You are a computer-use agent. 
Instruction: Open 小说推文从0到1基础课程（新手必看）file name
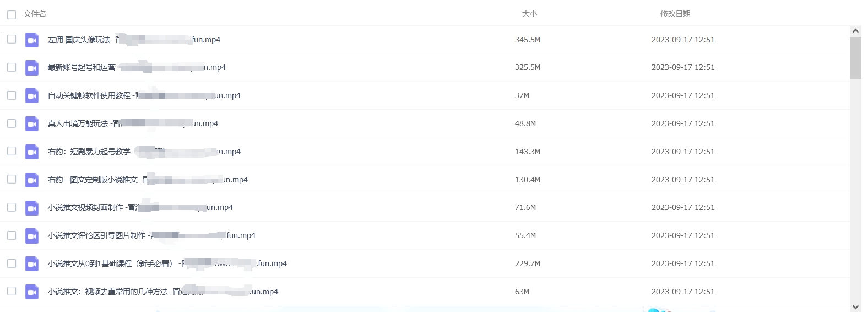point(167,263)
